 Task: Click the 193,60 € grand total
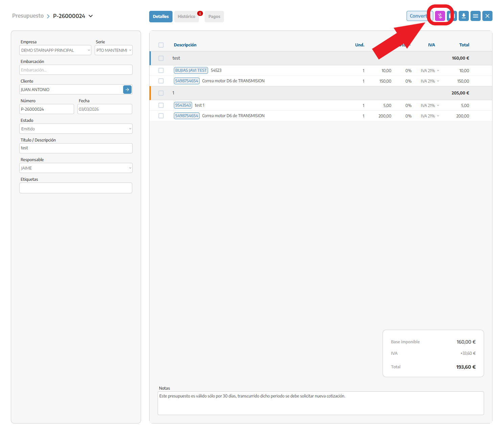[x=466, y=367]
